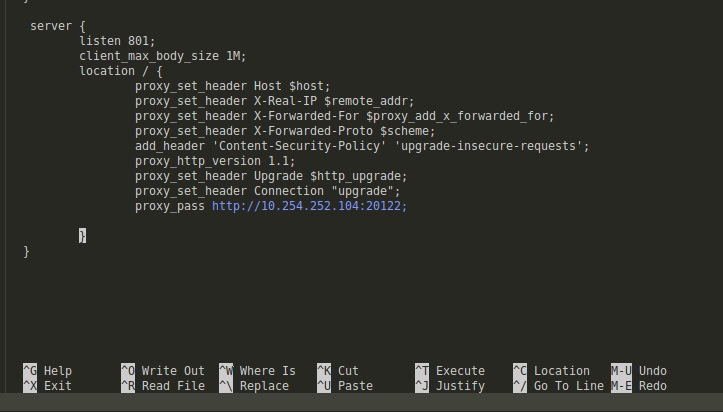Open the proxy_pass URL link
Image resolution: width=723 pixels, height=412 pixels.
pos(309,206)
